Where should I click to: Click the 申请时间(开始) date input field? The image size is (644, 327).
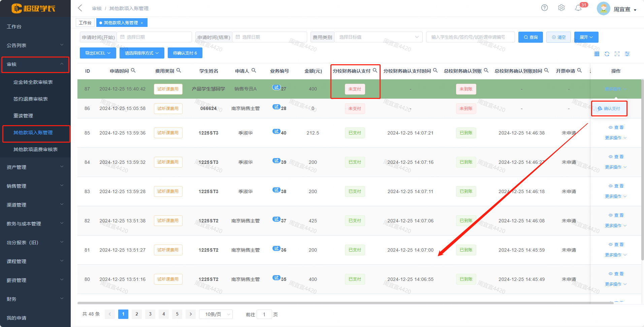(x=155, y=37)
